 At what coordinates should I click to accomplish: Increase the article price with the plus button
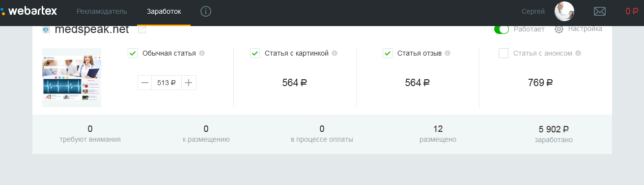tap(189, 83)
